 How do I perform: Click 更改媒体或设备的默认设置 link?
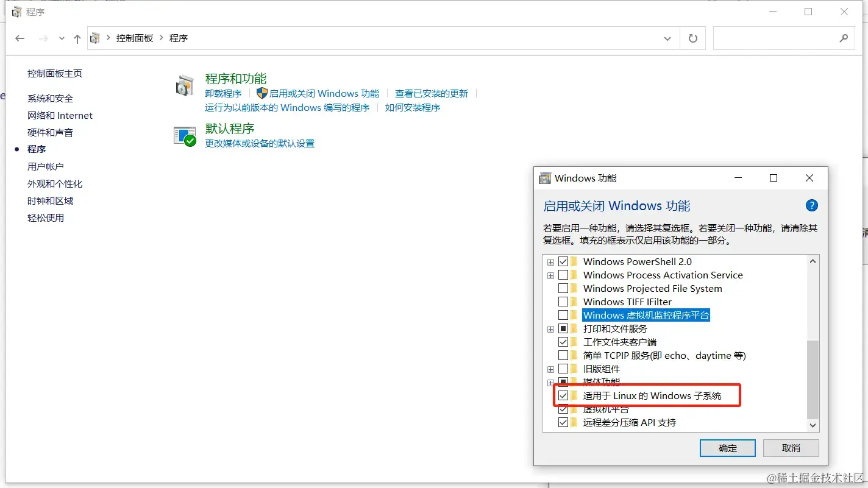tap(260, 144)
